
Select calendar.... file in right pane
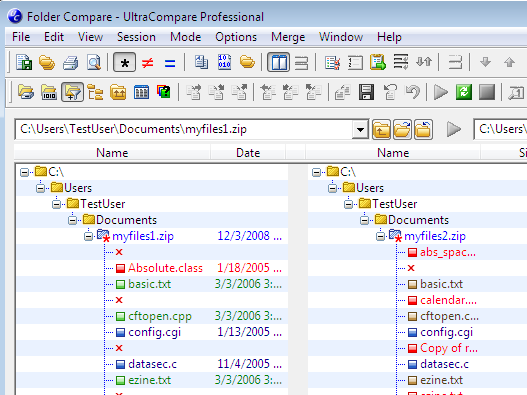(448, 300)
